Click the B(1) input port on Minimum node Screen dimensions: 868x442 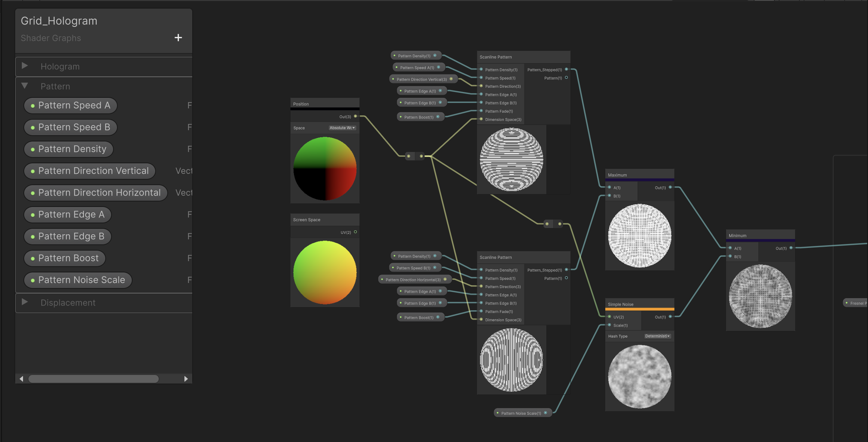[730, 256]
